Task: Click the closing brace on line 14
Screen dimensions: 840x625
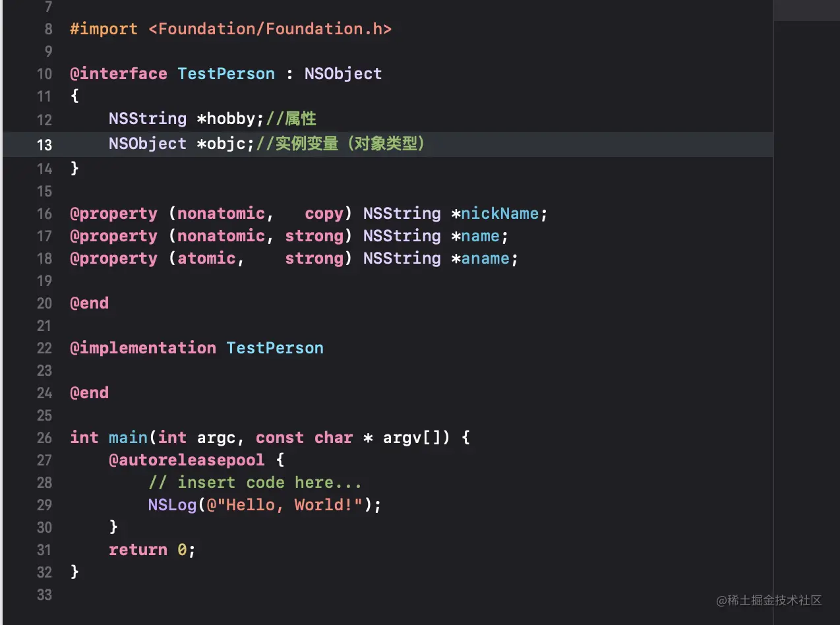Action: pyautogui.click(x=75, y=168)
